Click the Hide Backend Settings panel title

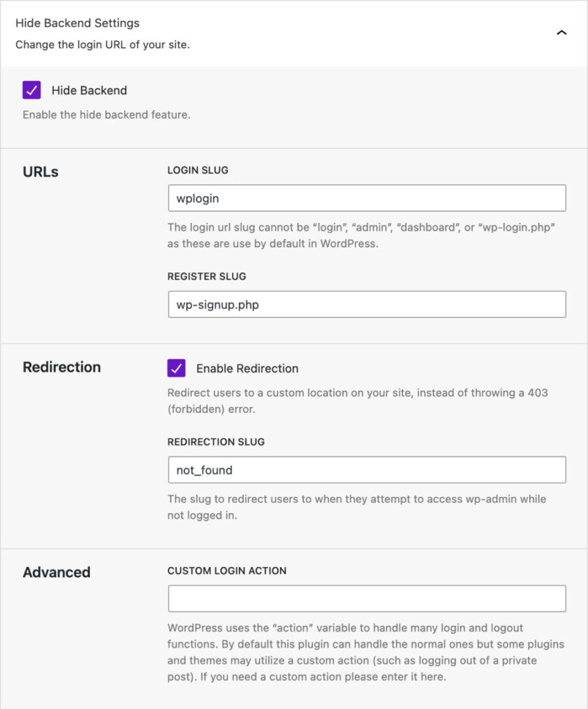[x=78, y=23]
